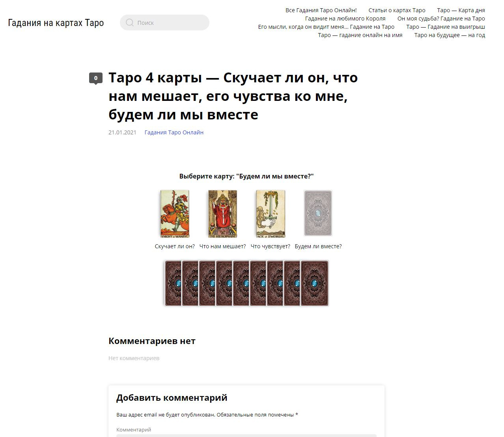
Task: Open Все Гадания Таро Онлайн! menu item
Action: click(321, 10)
